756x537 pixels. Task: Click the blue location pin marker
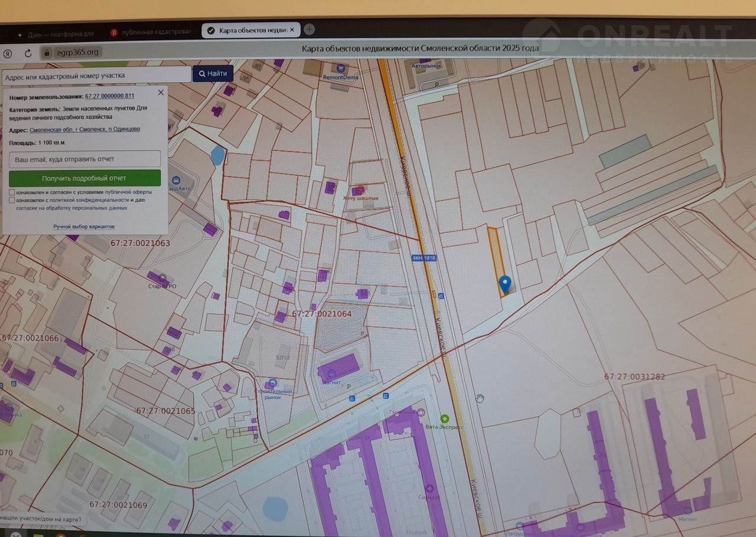(x=504, y=284)
